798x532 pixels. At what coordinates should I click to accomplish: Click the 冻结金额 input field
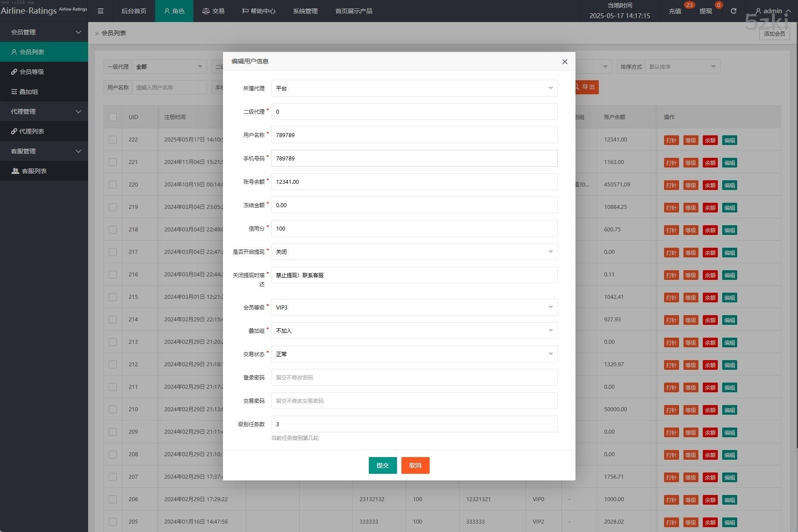click(x=414, y=205)
